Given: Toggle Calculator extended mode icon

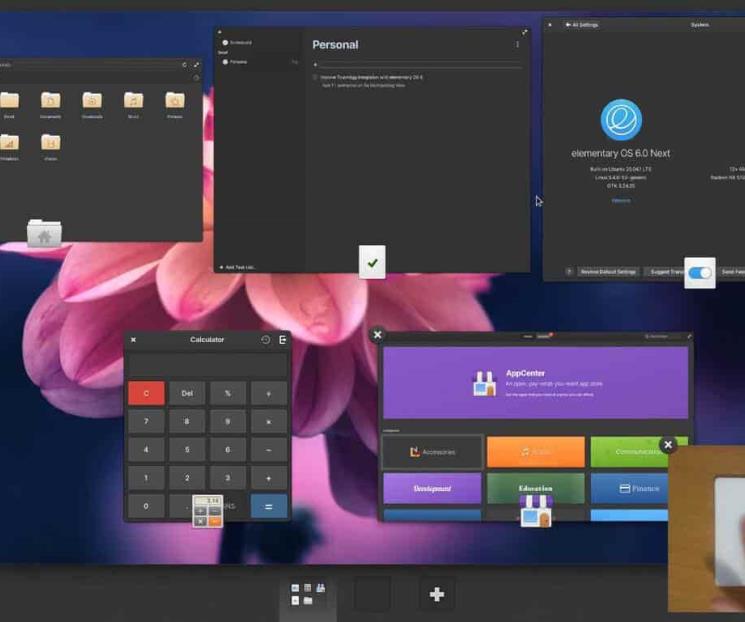Looking at the screenshot, I should tap(283, 339).
